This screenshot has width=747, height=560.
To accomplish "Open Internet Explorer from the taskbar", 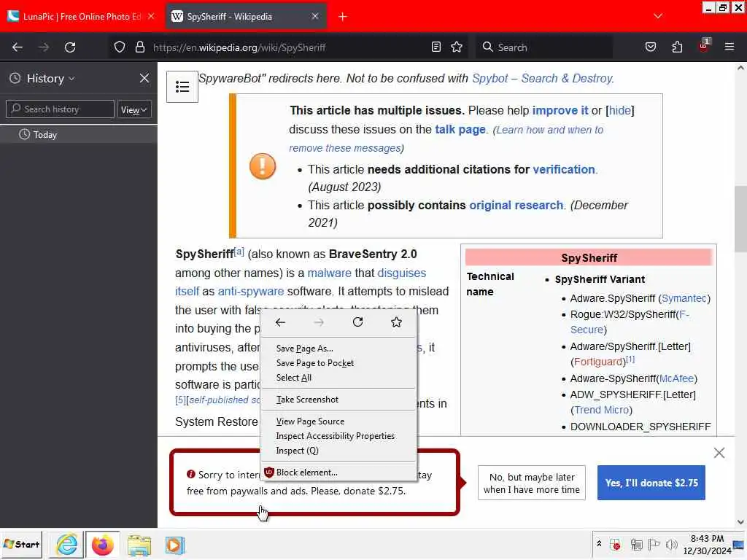I will [66, 544].
